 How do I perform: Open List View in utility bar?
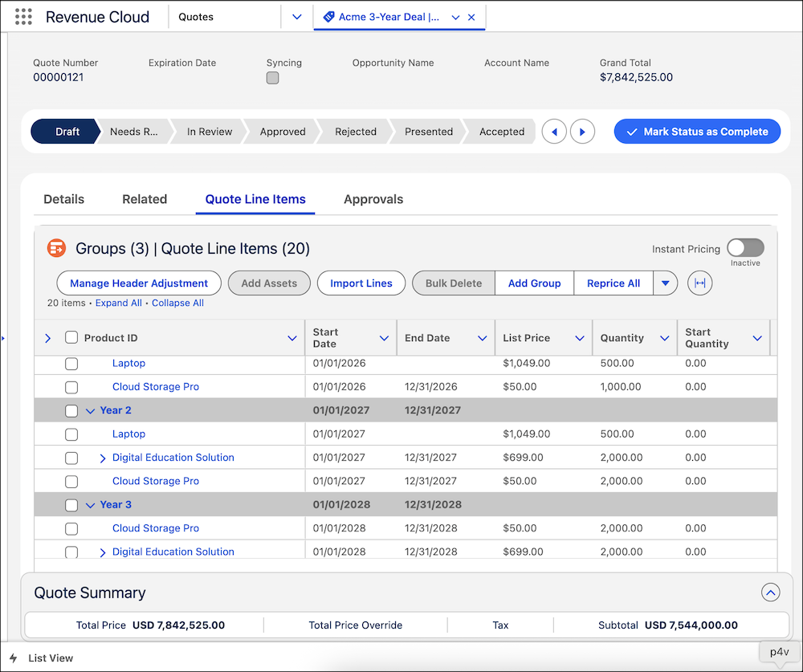(x=50, y=658)
